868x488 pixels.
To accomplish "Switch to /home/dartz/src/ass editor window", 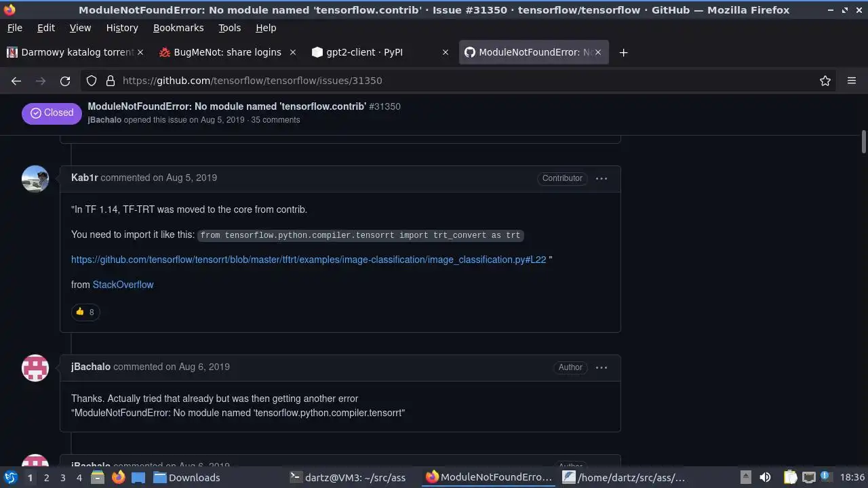I will click(x=625, y=478).
